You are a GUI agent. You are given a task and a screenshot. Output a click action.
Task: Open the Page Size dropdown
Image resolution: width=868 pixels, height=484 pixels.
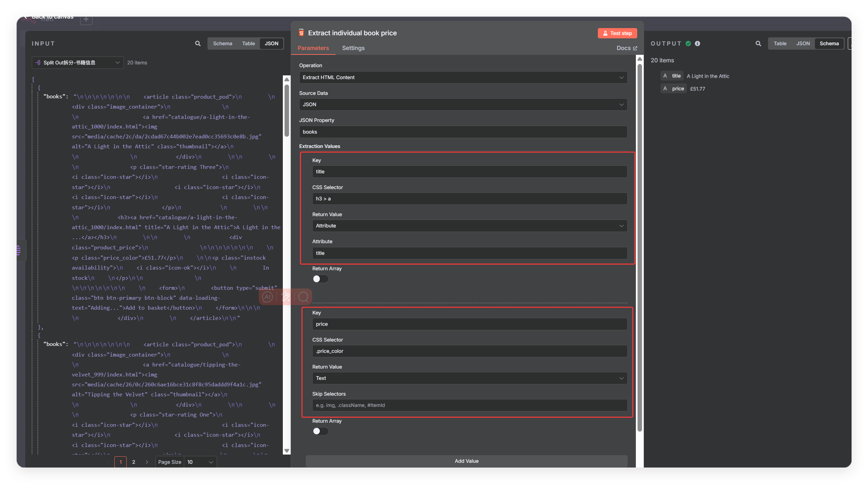click(200, 462)
